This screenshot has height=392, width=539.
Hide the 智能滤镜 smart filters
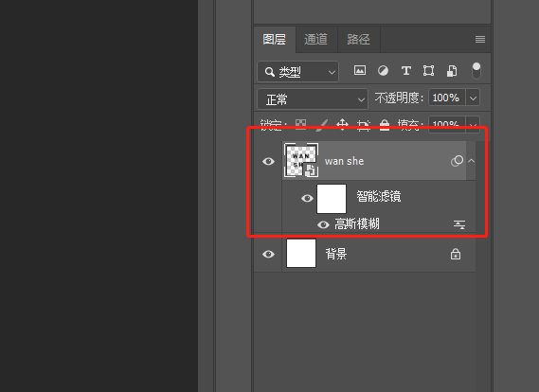click(x=307, y=198)
